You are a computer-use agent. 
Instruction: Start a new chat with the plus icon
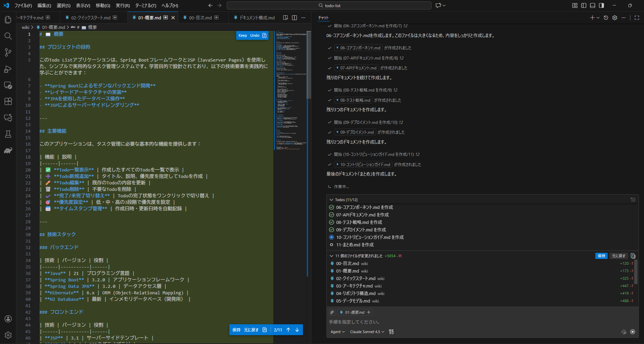[x=593, y=18]
